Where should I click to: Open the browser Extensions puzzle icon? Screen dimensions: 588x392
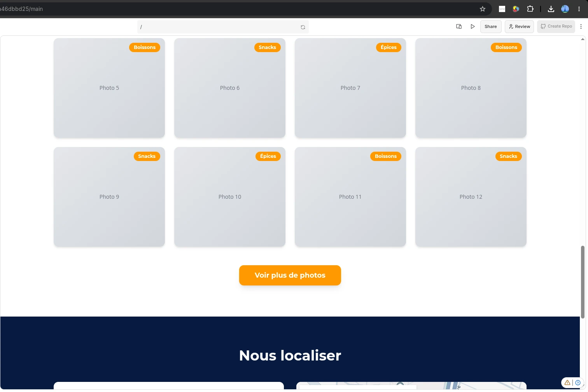tap(530, 9)
